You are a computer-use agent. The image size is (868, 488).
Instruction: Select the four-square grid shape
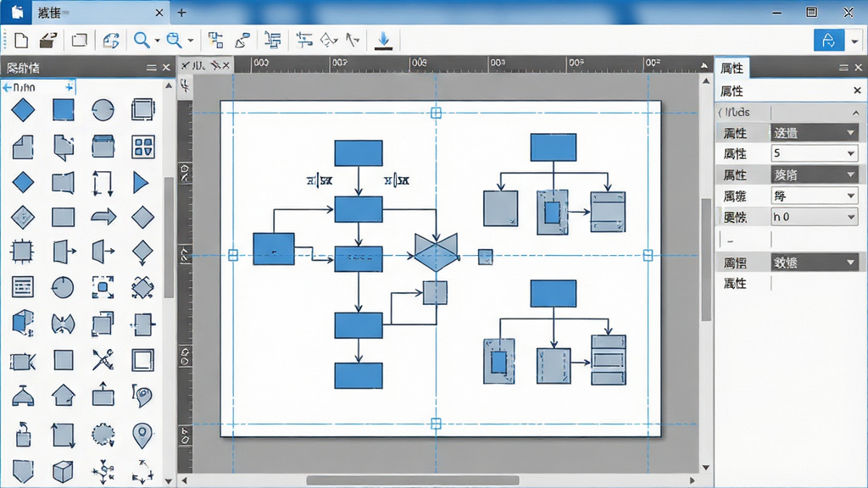pyautogui.click(x=142, y=147)
